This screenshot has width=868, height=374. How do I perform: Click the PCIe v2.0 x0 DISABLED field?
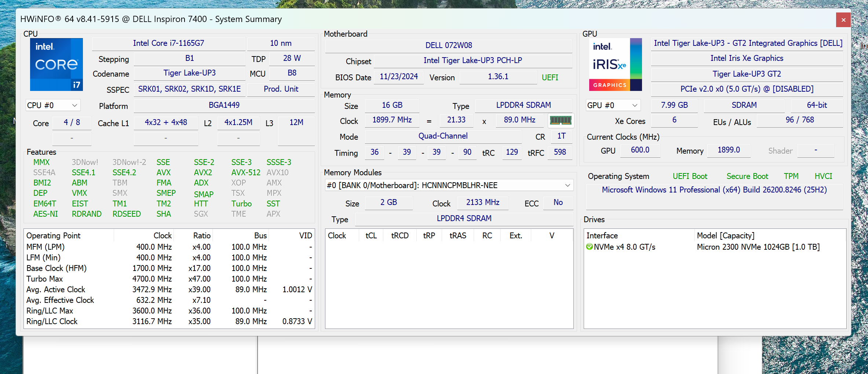point(747,89)
